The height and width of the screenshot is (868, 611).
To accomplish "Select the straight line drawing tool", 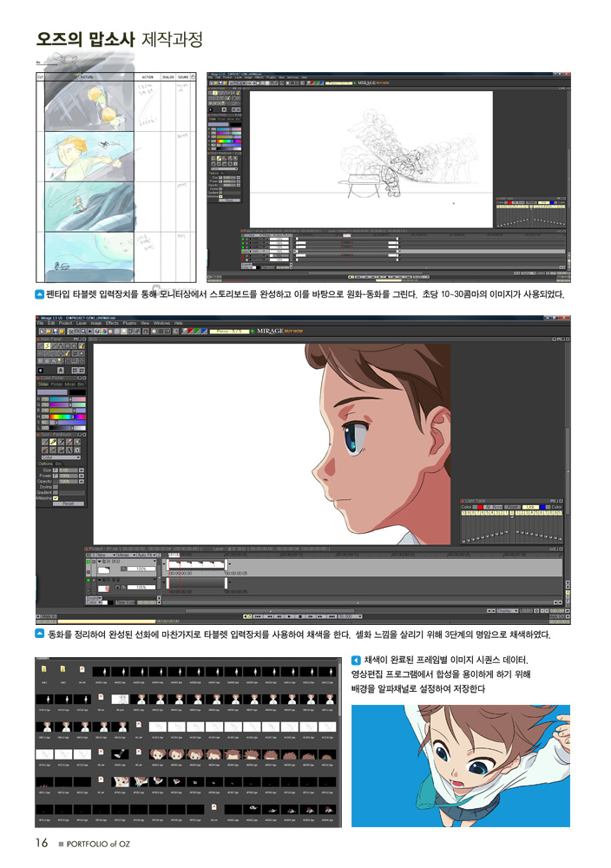I will click(54, 346).
